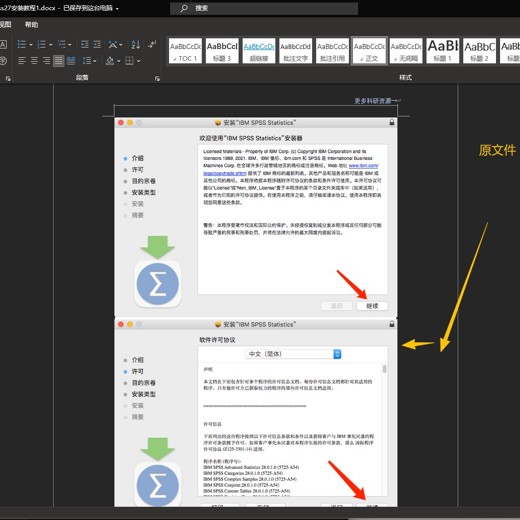Screen dimensions: 520x520
Task: Center the paragraph text
Action: tap(34, 61)
